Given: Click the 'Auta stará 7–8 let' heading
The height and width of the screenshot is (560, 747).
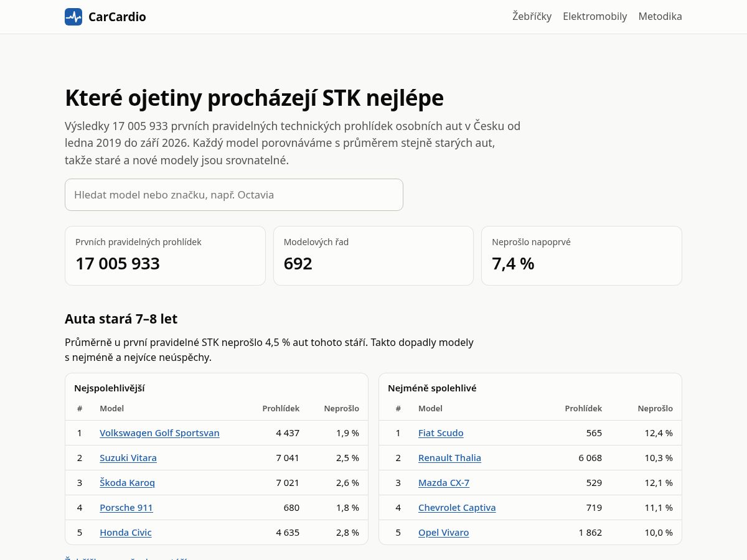Looking at the screenshot, I should pos(121,319).
